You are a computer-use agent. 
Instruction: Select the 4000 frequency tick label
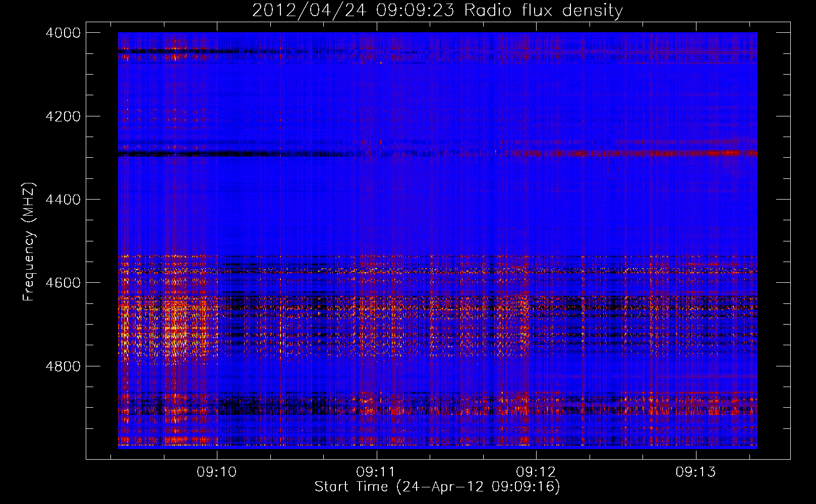click(x=63, y=33)
